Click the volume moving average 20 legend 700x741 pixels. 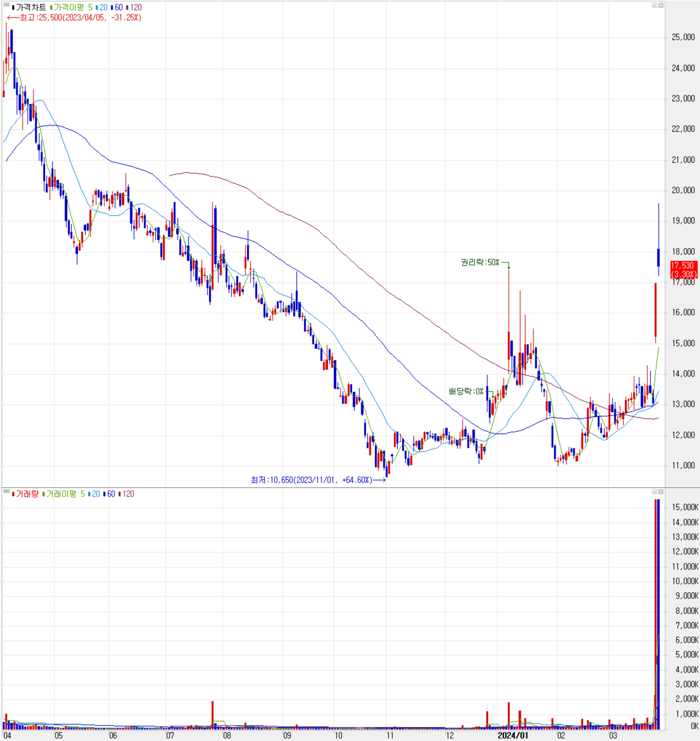tap(94, 494)
